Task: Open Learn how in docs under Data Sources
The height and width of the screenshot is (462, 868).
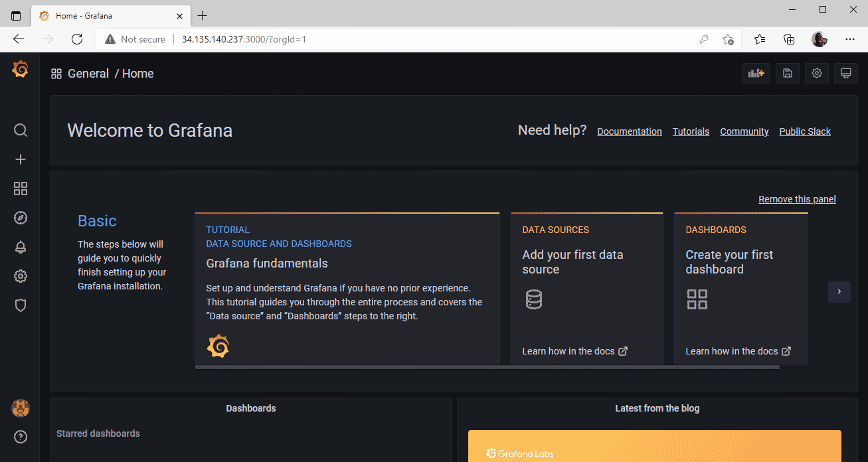Action: (574, 351)
